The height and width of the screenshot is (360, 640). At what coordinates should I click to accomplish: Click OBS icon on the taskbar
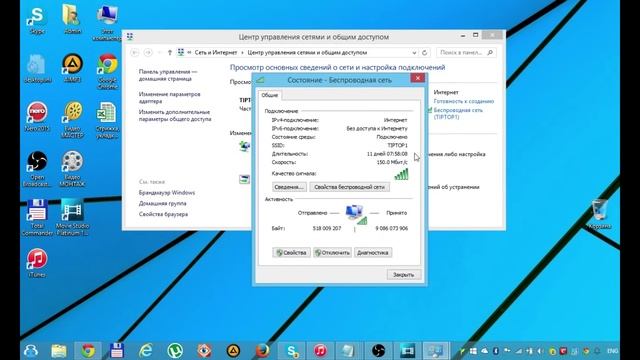(378, 351)
